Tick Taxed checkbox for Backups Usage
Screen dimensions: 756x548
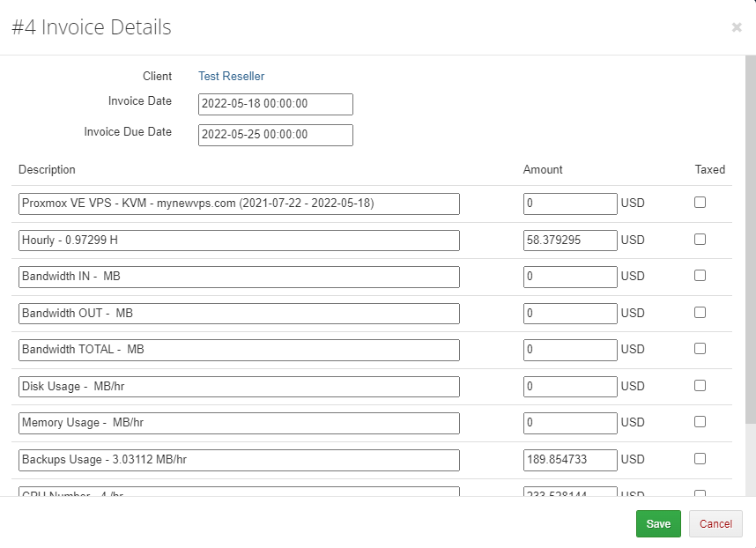(700, 458)
